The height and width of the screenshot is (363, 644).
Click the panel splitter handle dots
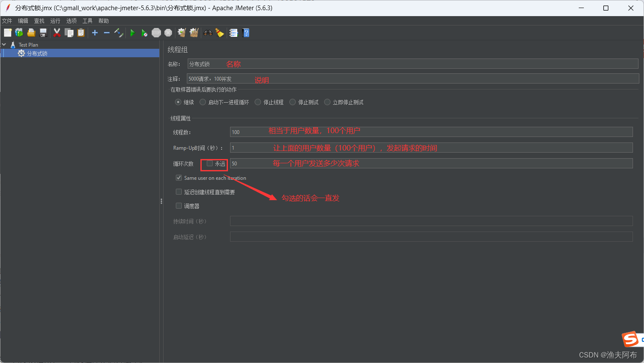161,201
